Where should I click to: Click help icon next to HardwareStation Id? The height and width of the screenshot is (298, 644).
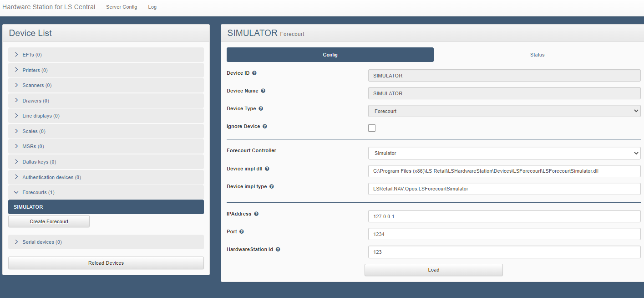278,249
